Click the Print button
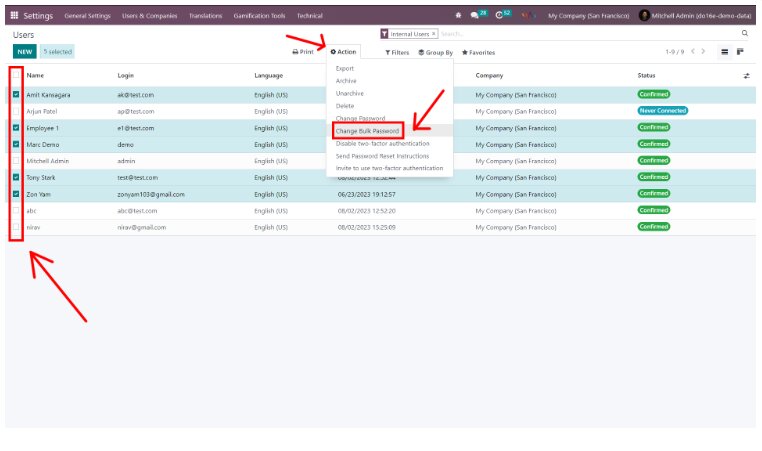Screen dimensions: 762x451 tap(303, 52)
